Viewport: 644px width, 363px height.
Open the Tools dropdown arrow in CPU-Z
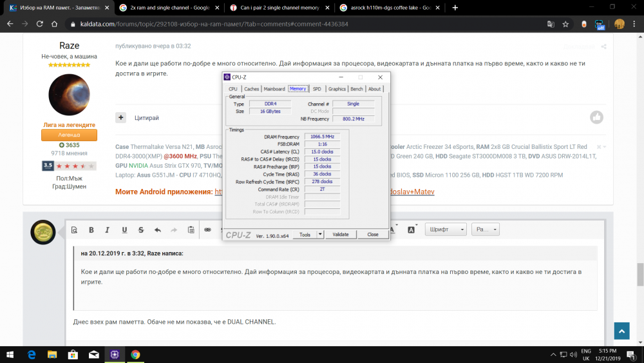point(320,234)
